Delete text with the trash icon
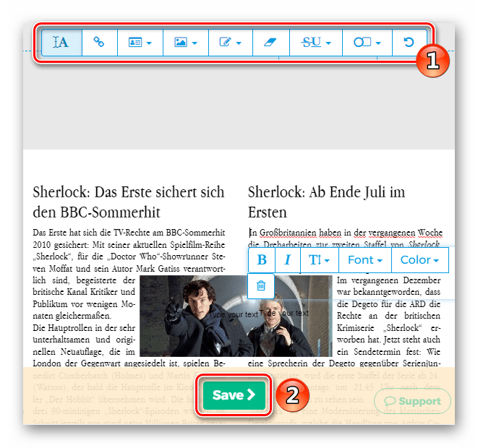Viewport: 478px width, 448px height. (261, 286)
